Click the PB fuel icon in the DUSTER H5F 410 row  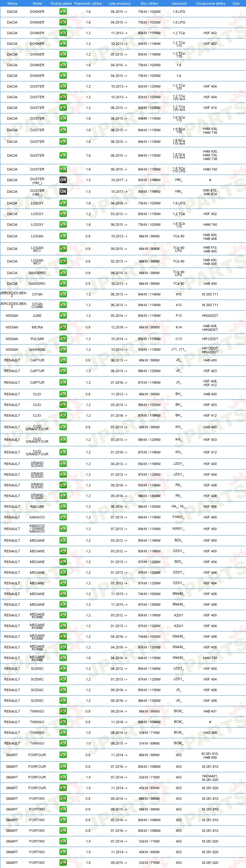click(63, 108)
